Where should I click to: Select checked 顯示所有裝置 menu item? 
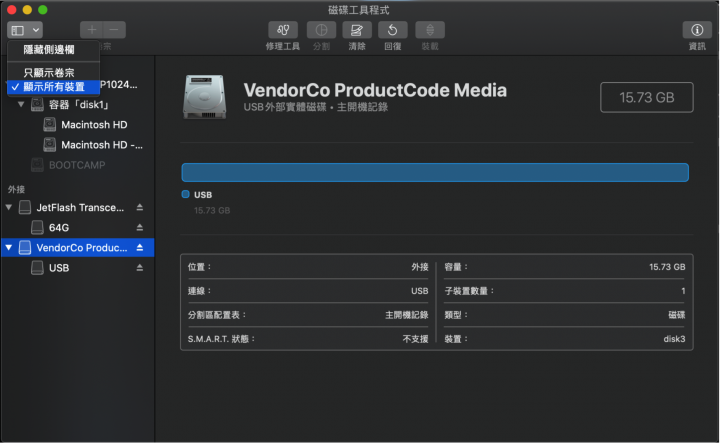point(53,87)
